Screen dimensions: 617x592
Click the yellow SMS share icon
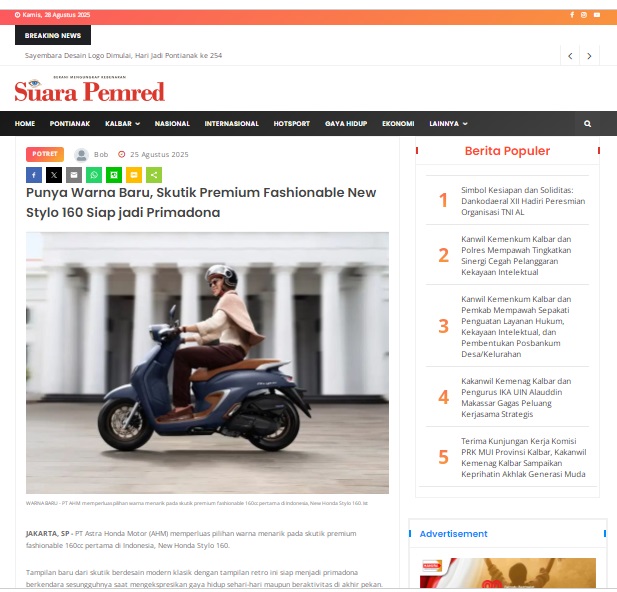[134, 175]
